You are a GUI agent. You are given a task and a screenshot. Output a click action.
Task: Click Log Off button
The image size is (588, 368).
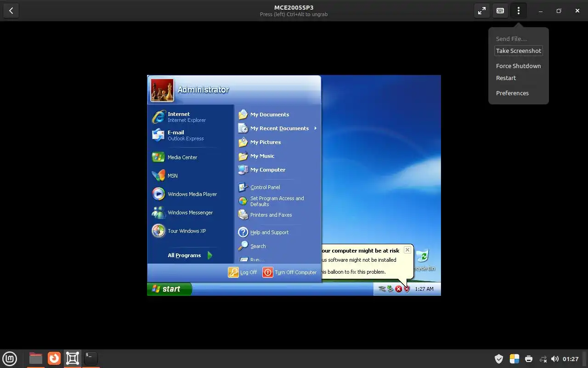(x=243, y=272)
